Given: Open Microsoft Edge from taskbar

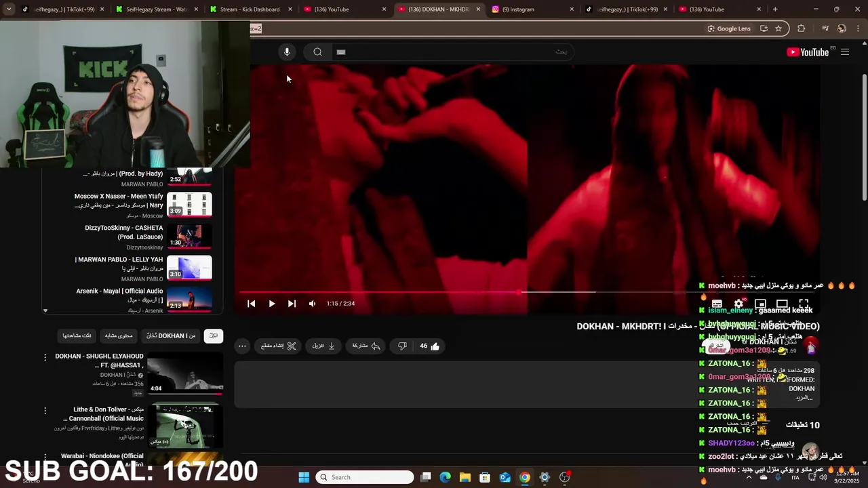Looking at the screenshot, I should tap(445, 477).
